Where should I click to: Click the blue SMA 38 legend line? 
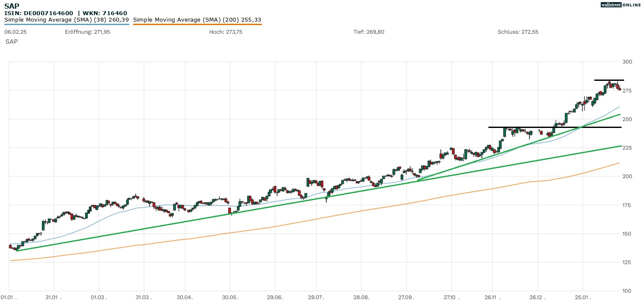67,24
